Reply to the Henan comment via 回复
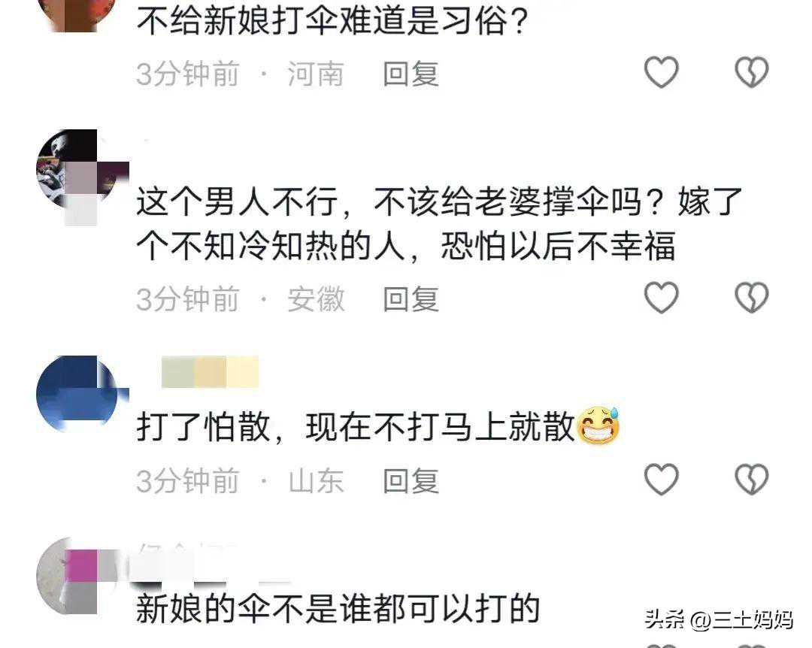The image size is (812, 648). click(x=411, y=74)
